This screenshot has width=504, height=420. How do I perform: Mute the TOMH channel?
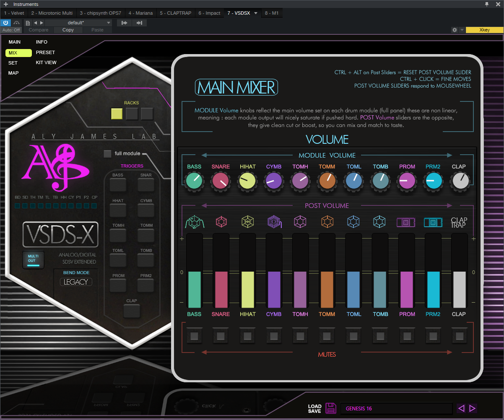[300, 336]
